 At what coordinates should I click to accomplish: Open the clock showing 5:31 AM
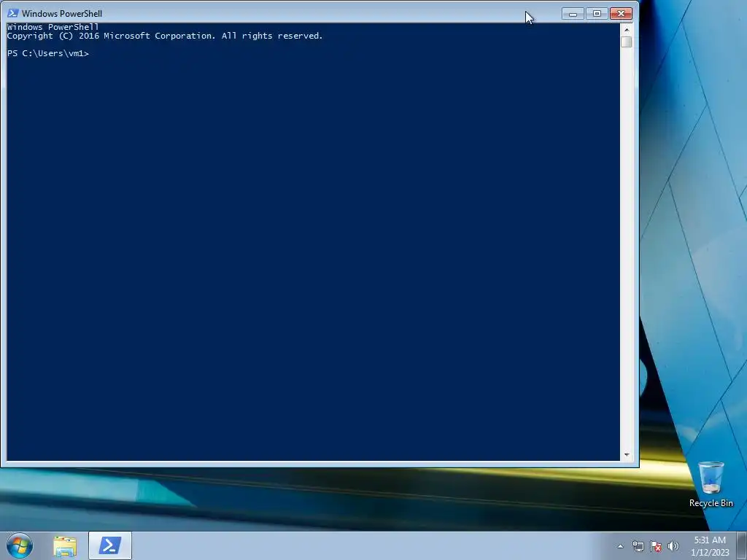pyautogui.click(x=710, y=540)
